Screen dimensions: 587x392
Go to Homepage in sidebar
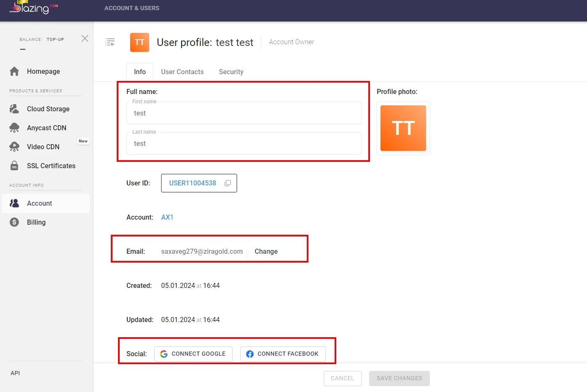point(43,71)
